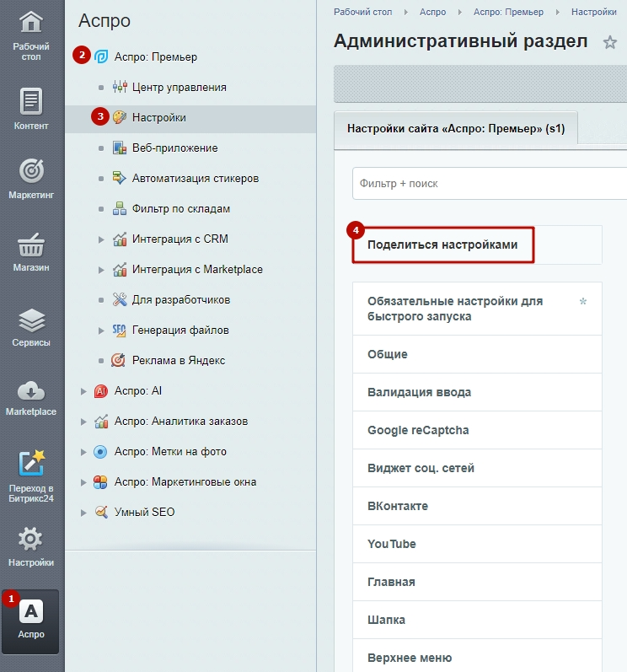Click the Фильтр + поиск field

(490, 184)
